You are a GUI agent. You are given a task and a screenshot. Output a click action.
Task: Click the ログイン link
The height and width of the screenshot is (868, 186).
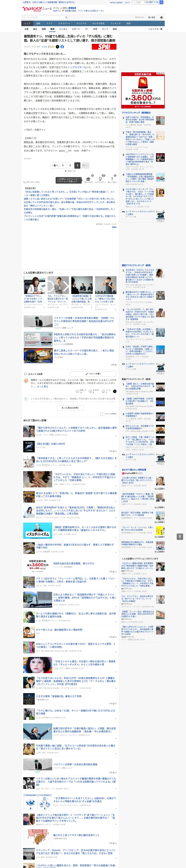[57, 11]
